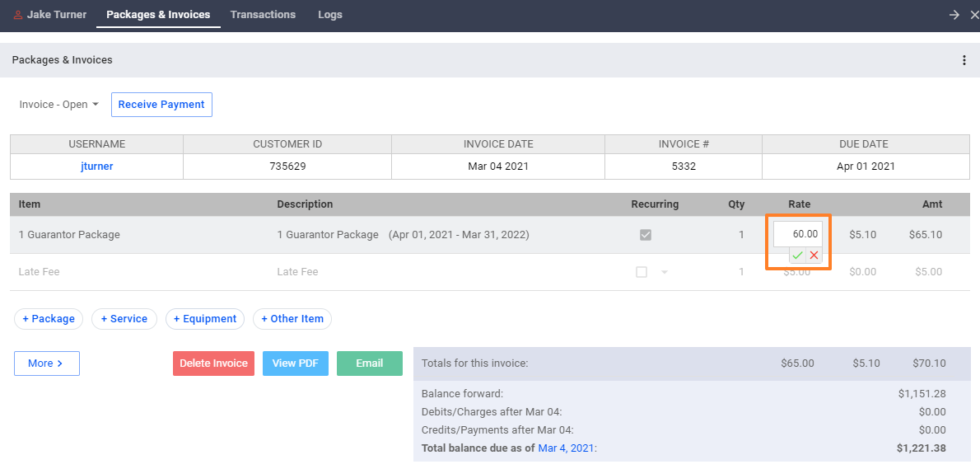Viewport: 980px width, 469px height.
Task: Click the right arrow next-record icon
Action: click(x=954, y=15)
